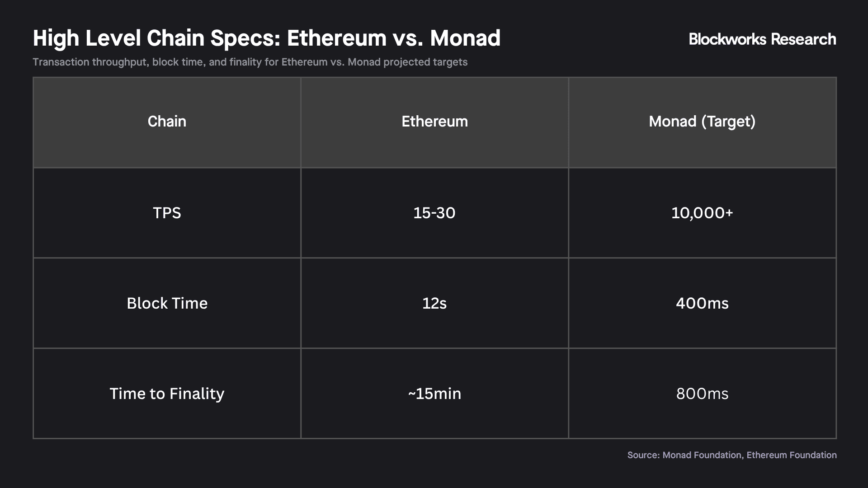Select the 'Chain' column header
Viewport: 868px width, 488px height.
167,122
